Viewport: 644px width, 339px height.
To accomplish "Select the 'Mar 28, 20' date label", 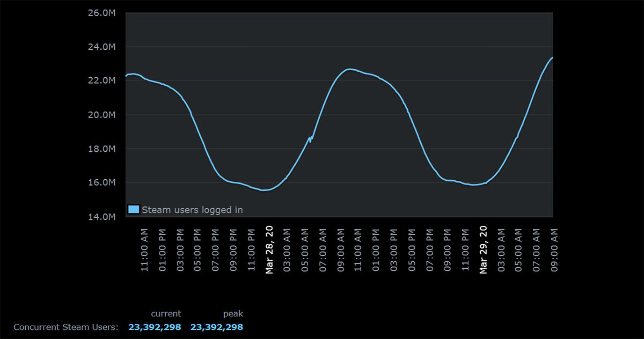I will pyautogui.click(x=269, y=250).
